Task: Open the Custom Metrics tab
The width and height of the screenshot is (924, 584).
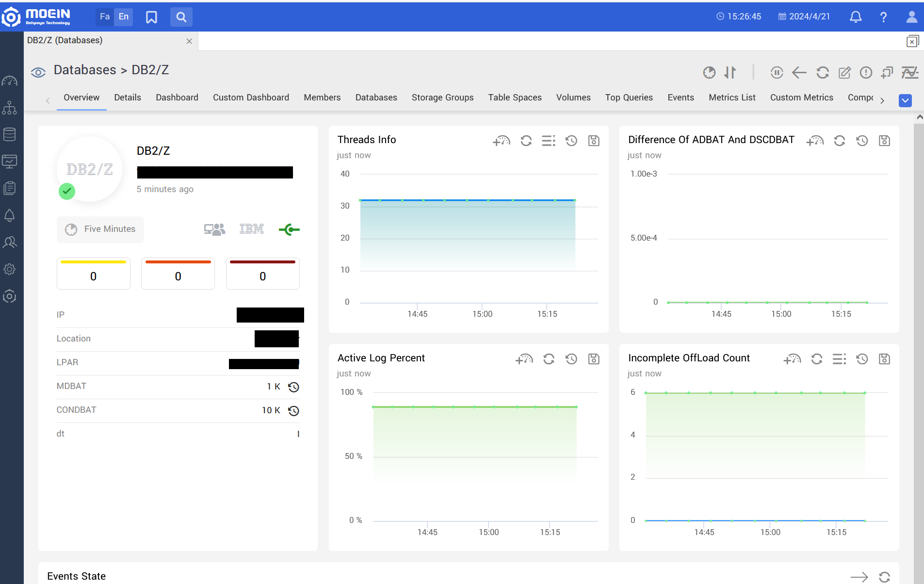Action: [x=801, y=97]
